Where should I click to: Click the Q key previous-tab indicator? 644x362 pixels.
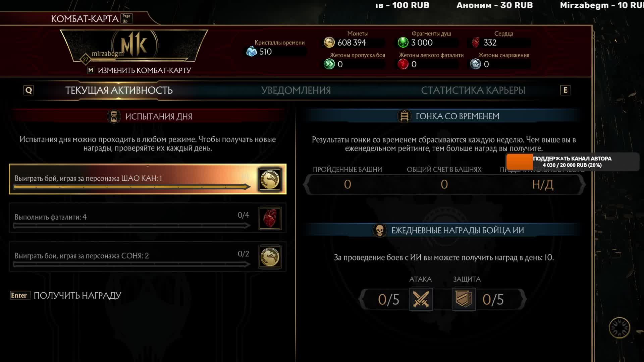pyautogui.click(x=29, y=90)
